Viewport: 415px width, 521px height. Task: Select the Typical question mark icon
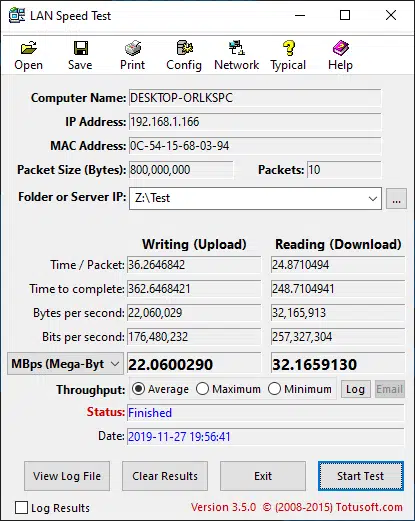coord(289,48)
